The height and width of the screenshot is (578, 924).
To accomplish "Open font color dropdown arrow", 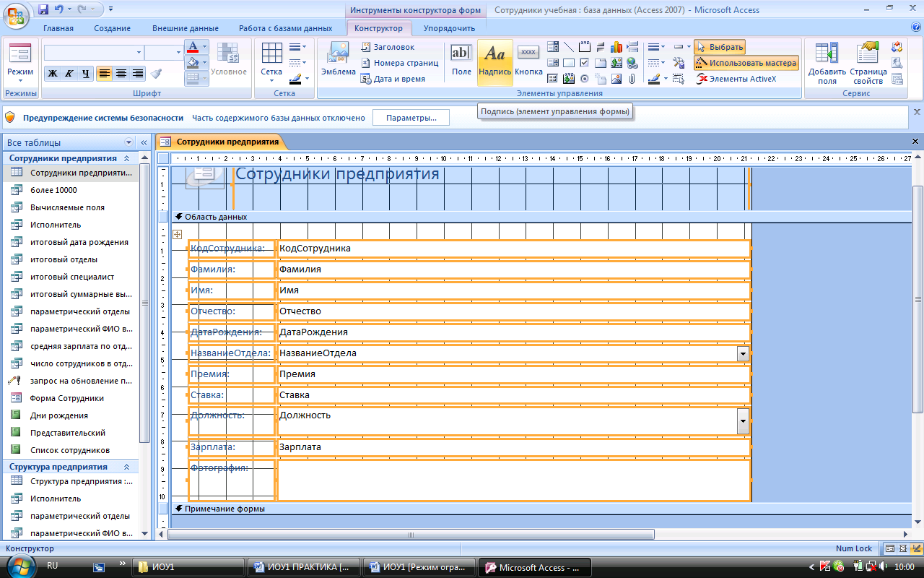I will tap(204, 47).
